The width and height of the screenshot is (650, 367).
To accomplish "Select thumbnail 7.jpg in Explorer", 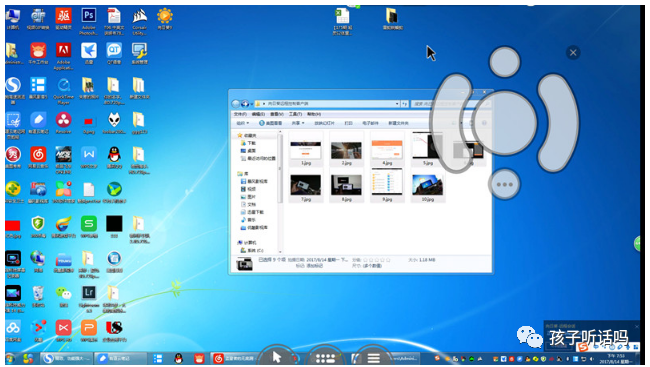I will pyautogui.click(x=306, y=186).
